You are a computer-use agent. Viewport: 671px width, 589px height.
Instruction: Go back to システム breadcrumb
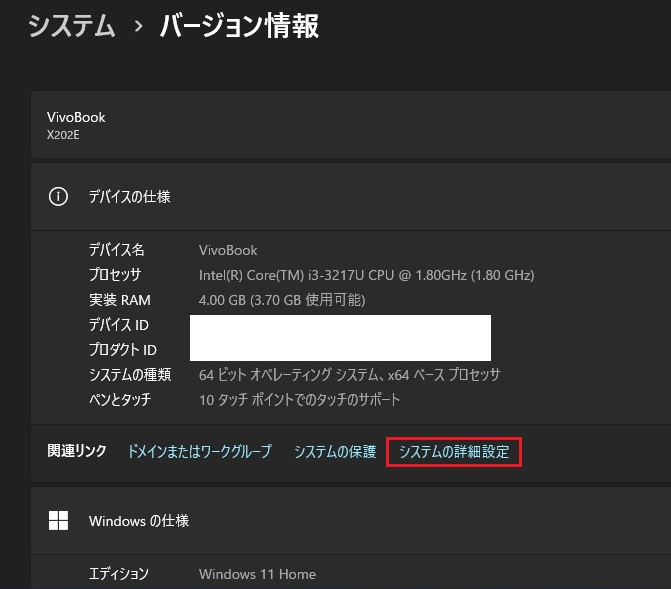pos(71,26)
